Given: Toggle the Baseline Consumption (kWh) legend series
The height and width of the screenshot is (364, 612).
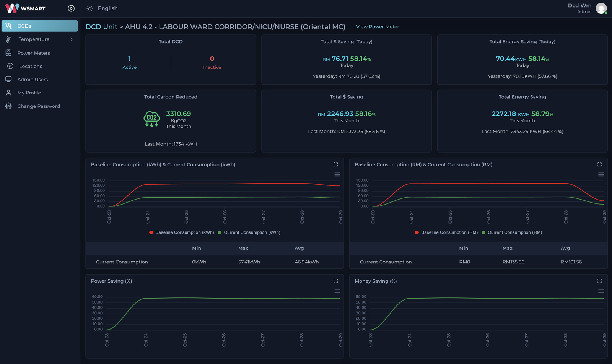Looking at the screenshot, I should pyautogui.click(x=181, y=232).
